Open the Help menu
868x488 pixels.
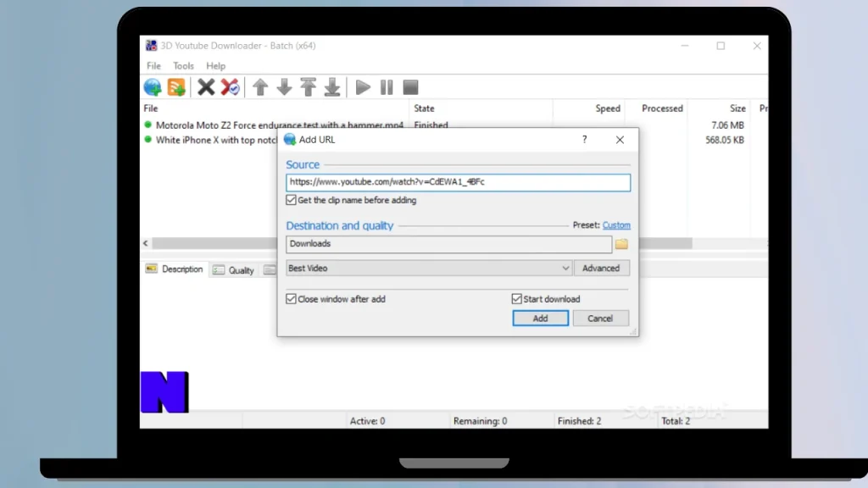point(215,66)
